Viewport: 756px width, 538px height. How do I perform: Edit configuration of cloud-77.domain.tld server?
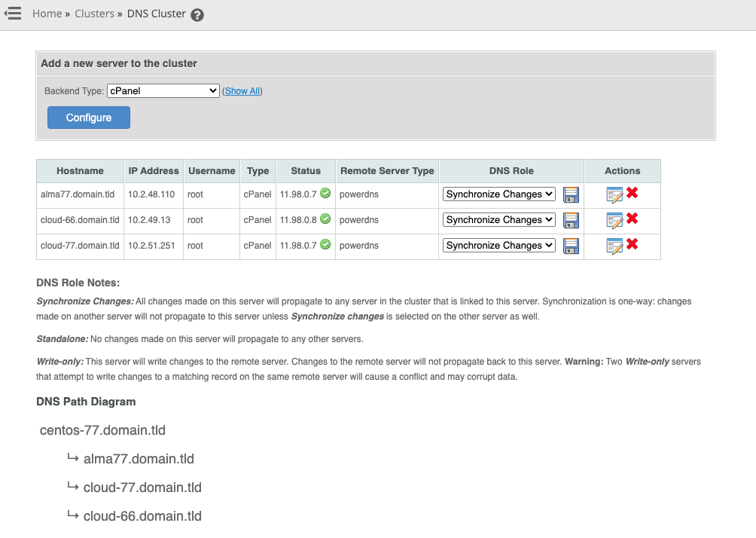click(x=614, y=246)
